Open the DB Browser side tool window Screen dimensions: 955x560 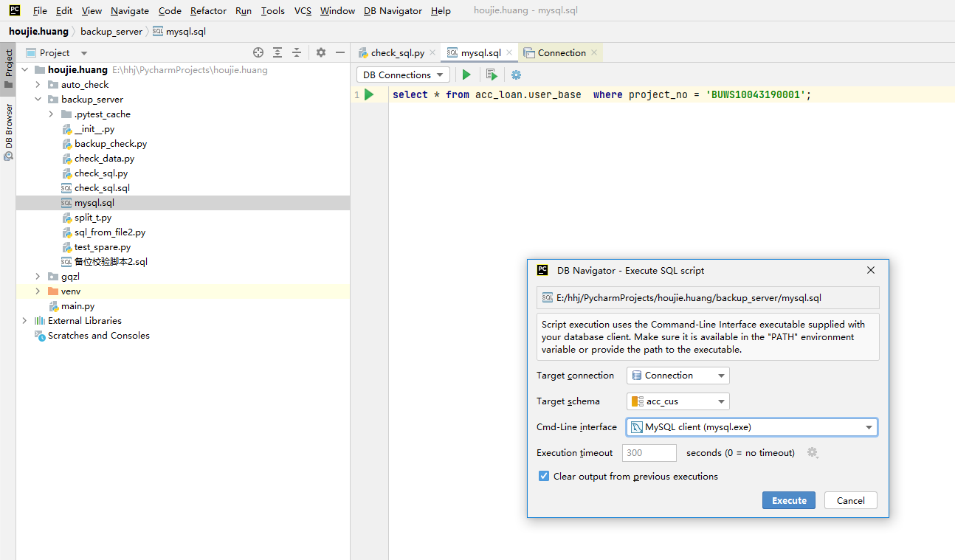(8, 131)
